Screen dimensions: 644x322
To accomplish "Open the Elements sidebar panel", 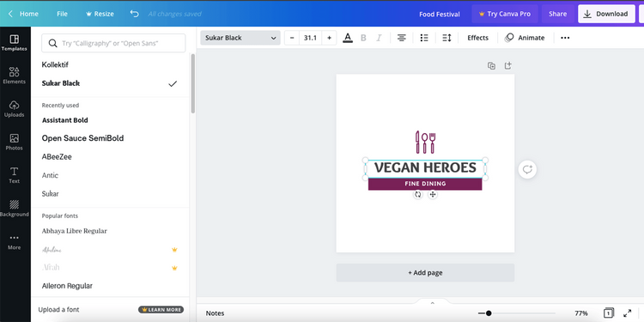I will click(15, 76).
